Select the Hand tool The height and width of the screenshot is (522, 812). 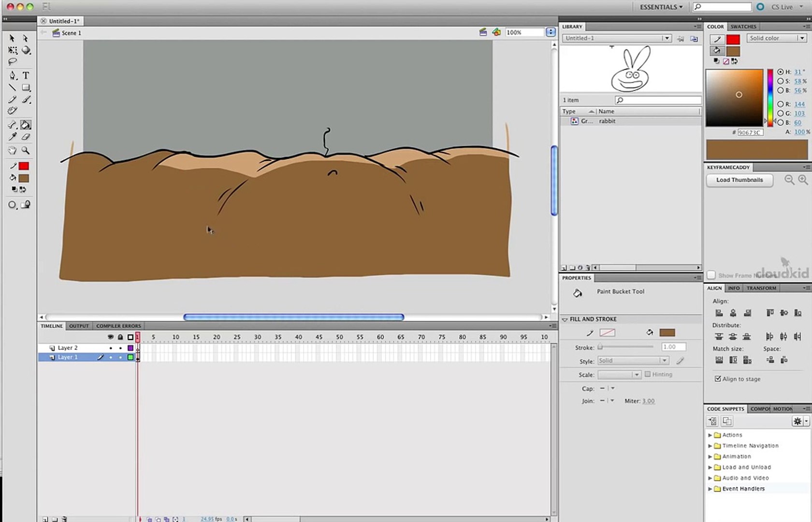tap(12, 151)
